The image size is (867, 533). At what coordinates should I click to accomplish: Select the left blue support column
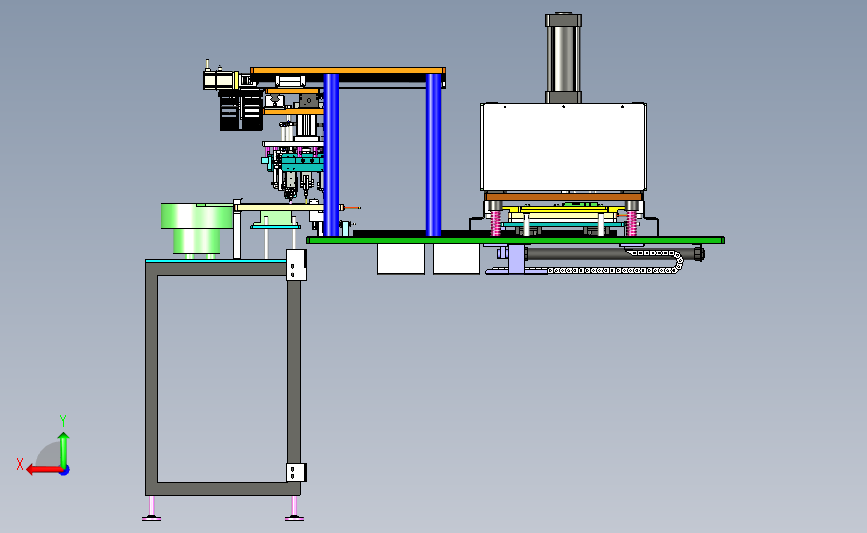tap(331, 155)
